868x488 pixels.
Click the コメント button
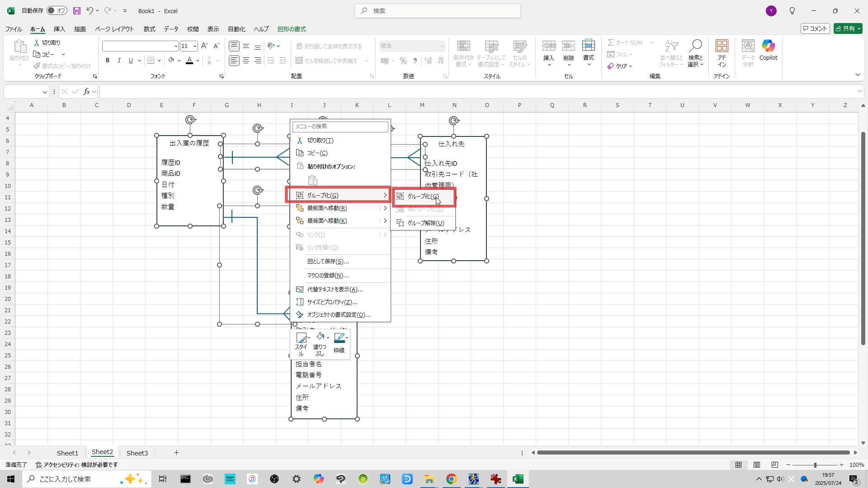coord(815,28)
